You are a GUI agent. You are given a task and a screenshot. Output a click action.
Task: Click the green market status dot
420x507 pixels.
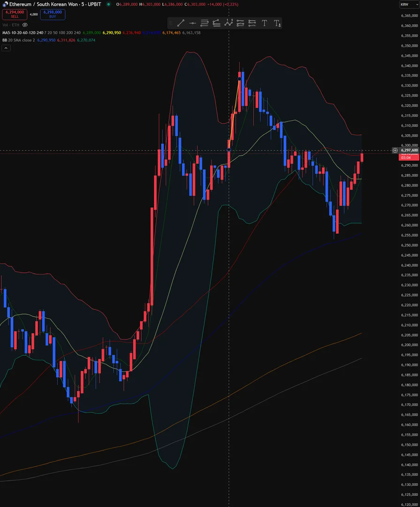109,4
